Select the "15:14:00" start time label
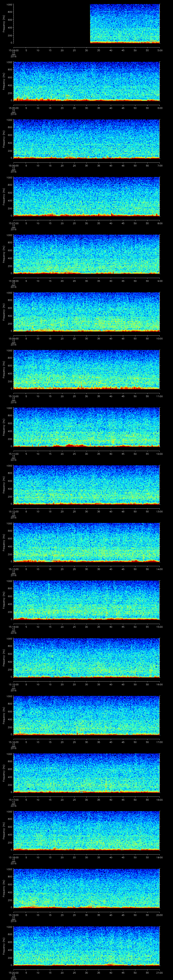The height and width of the screenshot is (980, 173). pos(13,627)
